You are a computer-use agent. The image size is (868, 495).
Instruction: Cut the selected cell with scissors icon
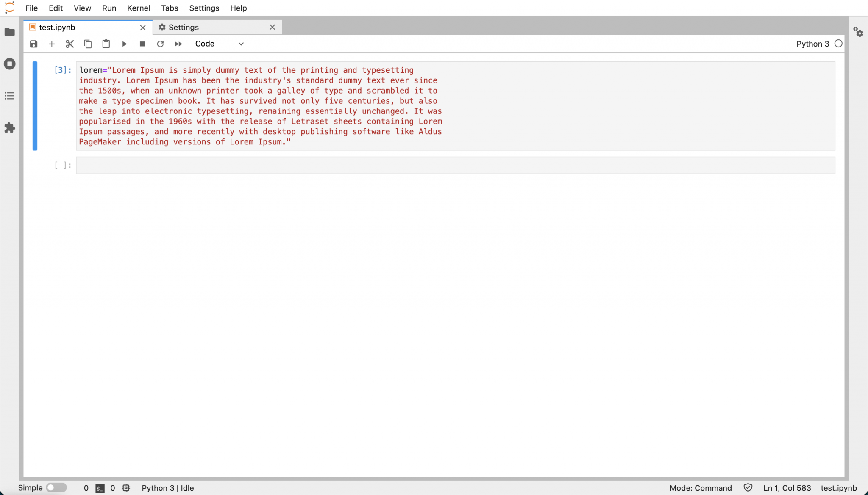click(70, 44)
